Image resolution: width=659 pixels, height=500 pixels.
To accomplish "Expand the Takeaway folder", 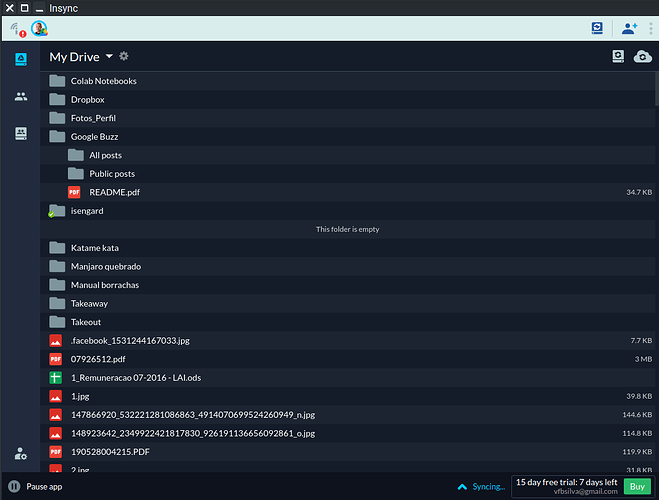I will click(348, 303).
